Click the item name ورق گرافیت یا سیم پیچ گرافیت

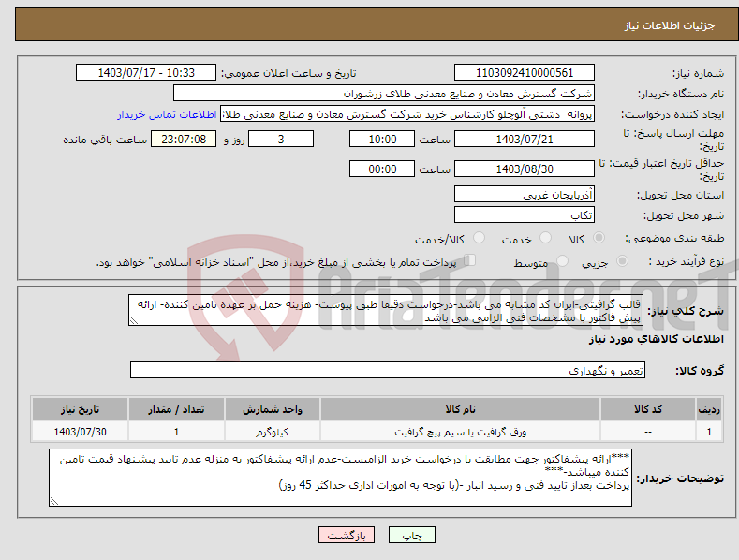point(460,432)
